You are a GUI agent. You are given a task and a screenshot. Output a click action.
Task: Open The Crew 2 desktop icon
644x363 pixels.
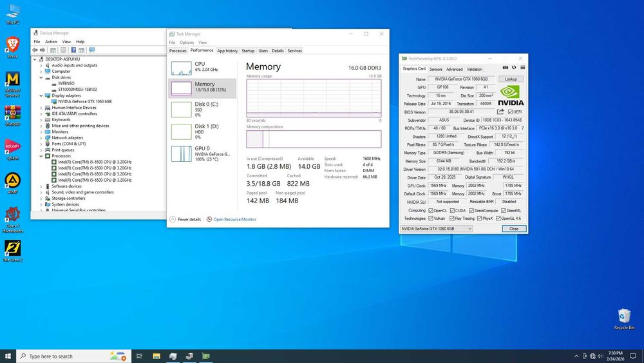(12, 251)
